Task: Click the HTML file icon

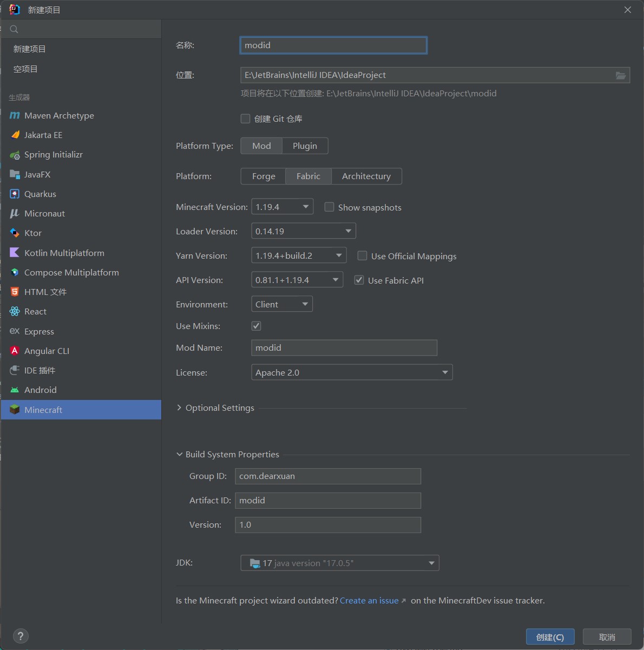Action: [x=15, y=292]
